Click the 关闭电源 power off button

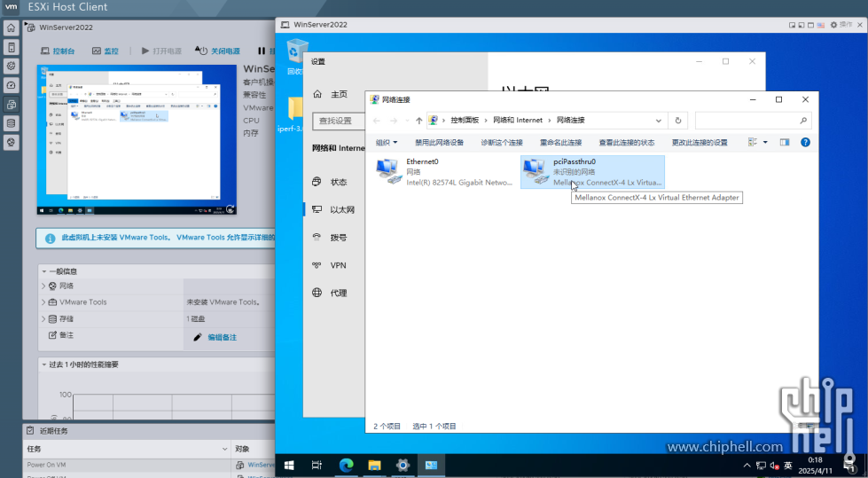[217, 51]
